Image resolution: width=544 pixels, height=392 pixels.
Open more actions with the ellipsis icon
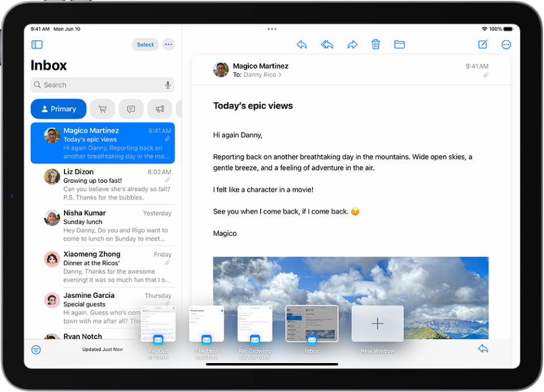coord(506,44)
